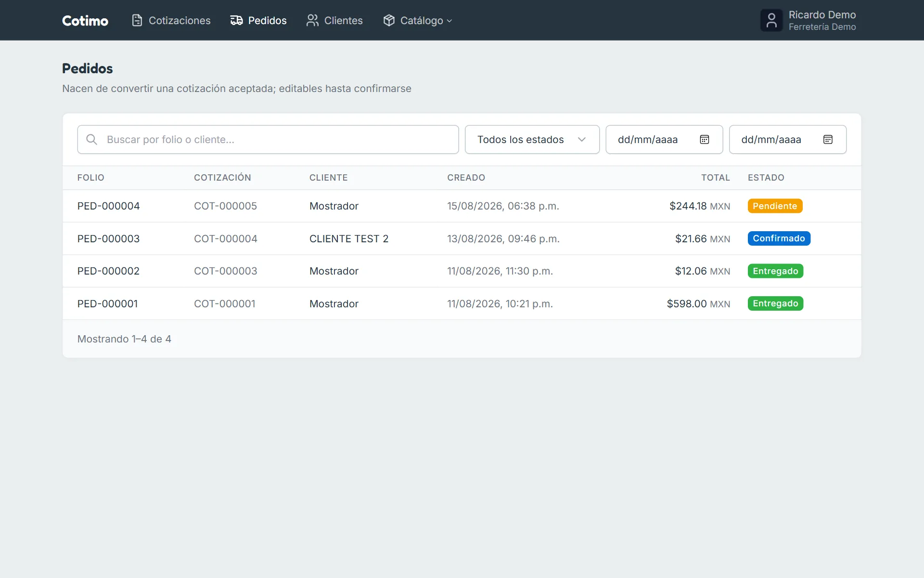Click the search magnifier icon
The image size is (924, 578).
(x=91, y=140)
